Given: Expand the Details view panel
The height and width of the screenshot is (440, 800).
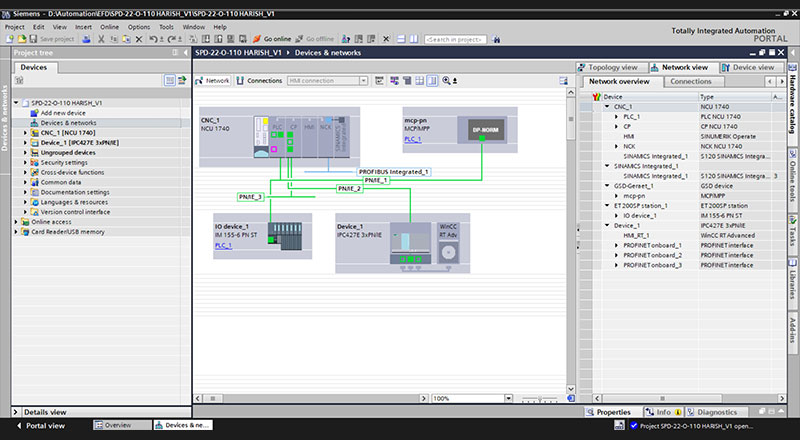Looking at the screenshot, I should click(16, 412).
